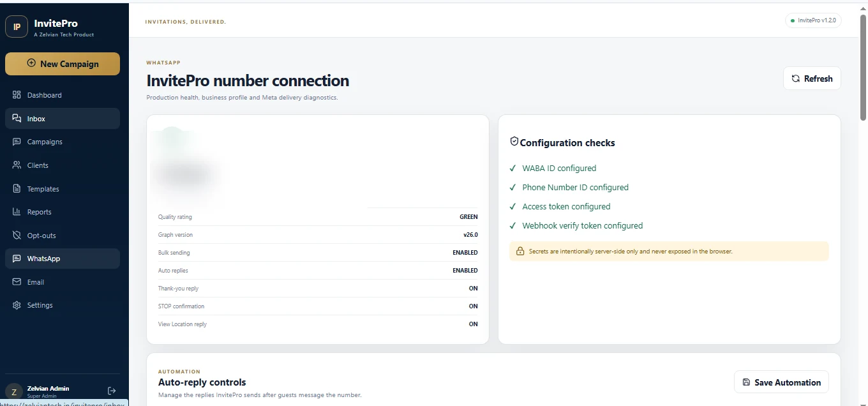
Task: Click the View Location reply ON value
Action: point(474,324)
